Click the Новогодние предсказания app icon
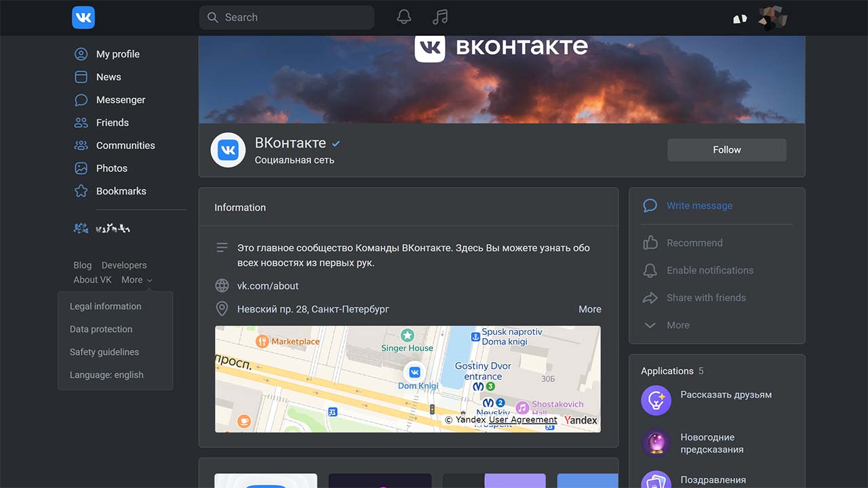 click(656, 443)
